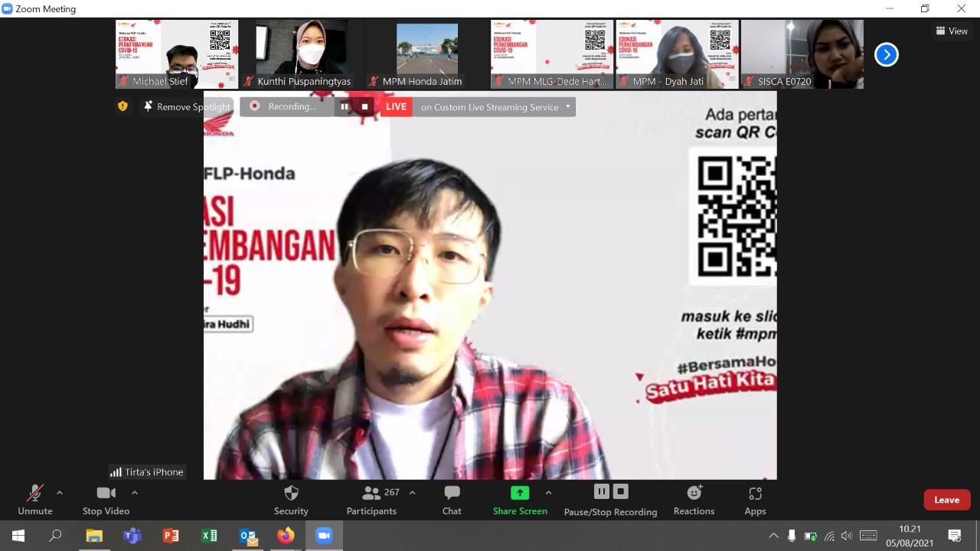Select MPM MLG-Dede Hart thumbnail
The image size is (980, 551).
click(x=552, y=54)
